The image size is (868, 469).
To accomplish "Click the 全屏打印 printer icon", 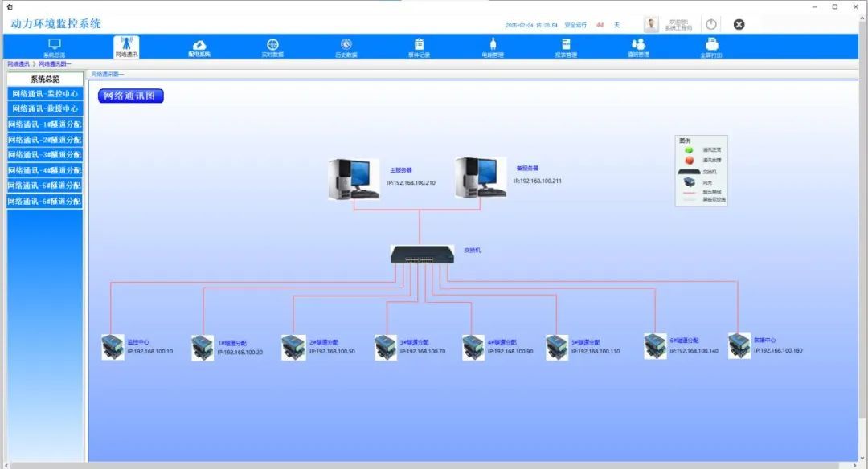I will coord(711,45).
